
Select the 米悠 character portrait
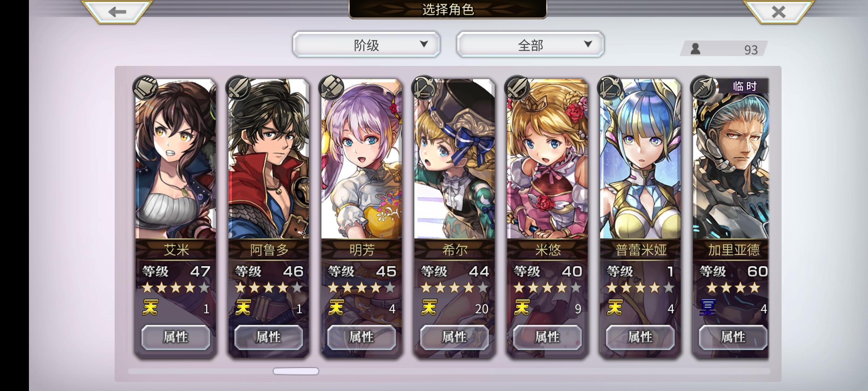point(547,159)
